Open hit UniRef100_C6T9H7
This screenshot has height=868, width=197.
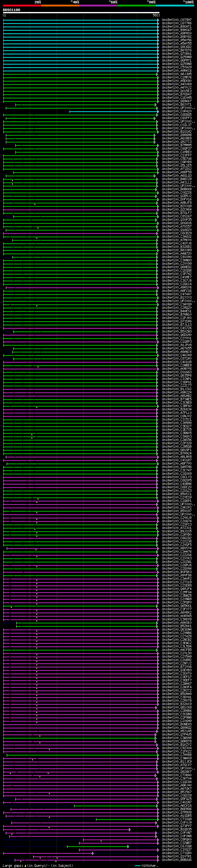tap(177, 20)
